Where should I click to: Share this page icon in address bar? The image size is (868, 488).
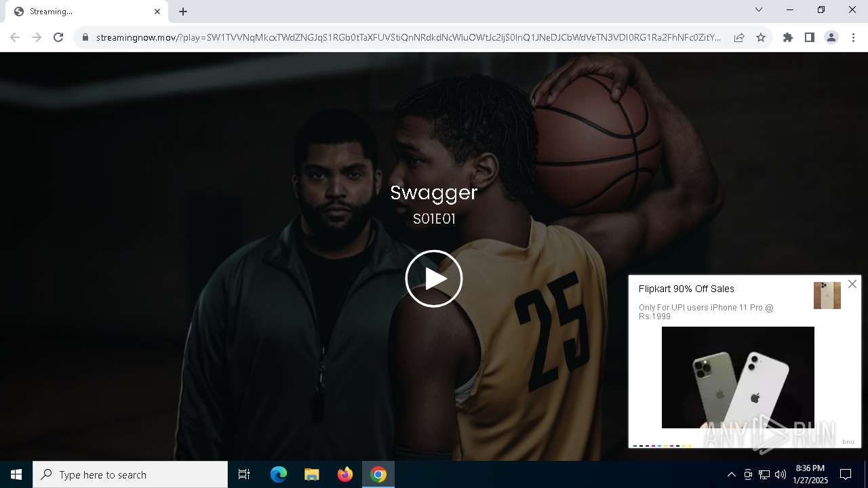click(x=739, y=37)
